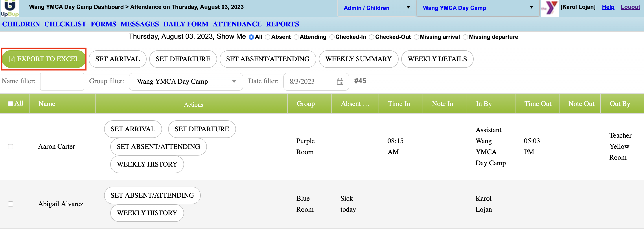Select the All radio button

251,37
